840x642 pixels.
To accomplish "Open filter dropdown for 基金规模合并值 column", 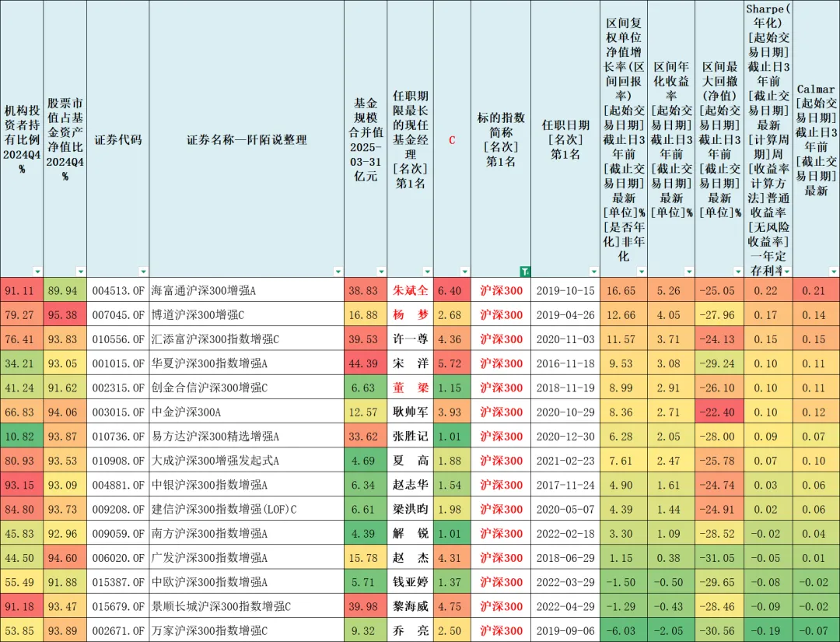I will [381, 272].
